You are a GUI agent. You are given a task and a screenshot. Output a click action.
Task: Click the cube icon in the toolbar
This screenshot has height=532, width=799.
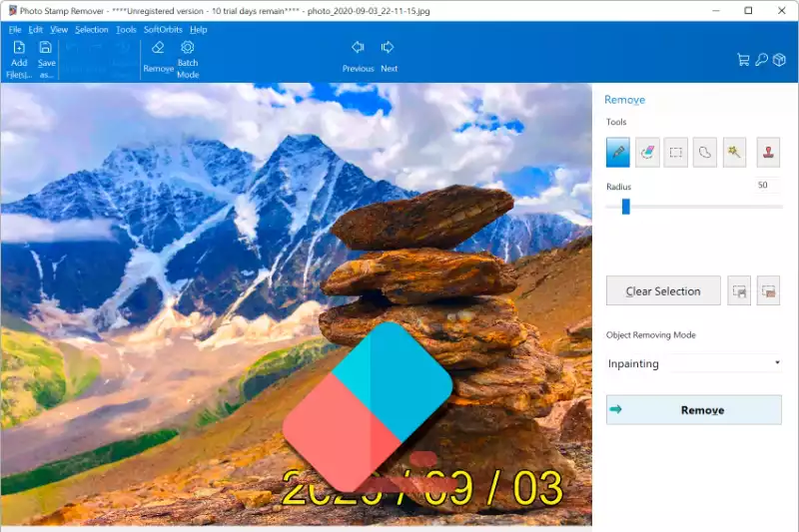click(x=779, y=60)
